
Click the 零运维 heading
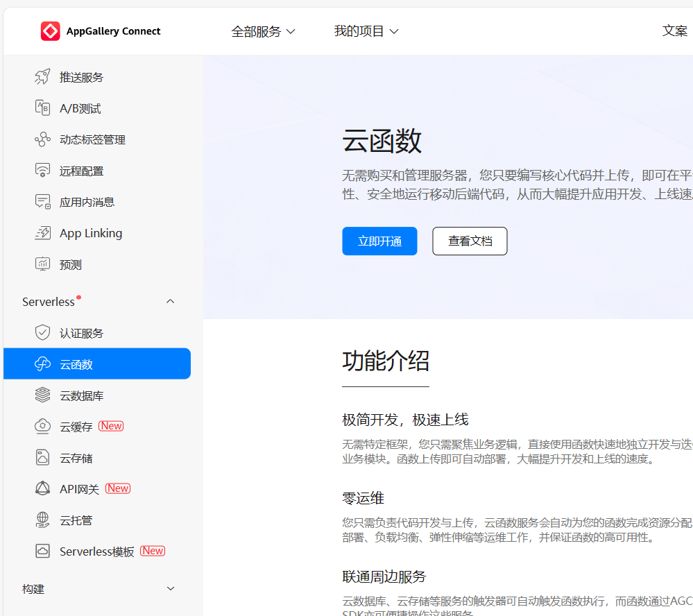tap(363, 498)
